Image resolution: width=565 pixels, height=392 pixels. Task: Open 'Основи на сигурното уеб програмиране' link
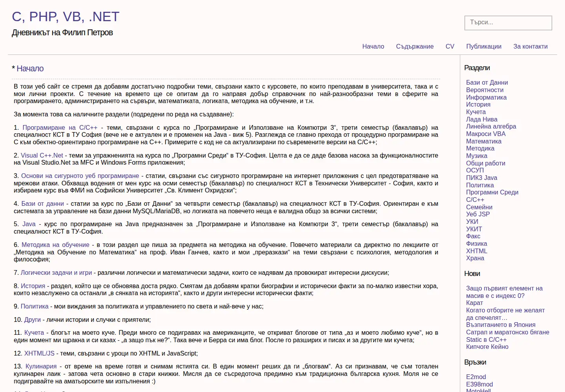(x=80, y=176)
